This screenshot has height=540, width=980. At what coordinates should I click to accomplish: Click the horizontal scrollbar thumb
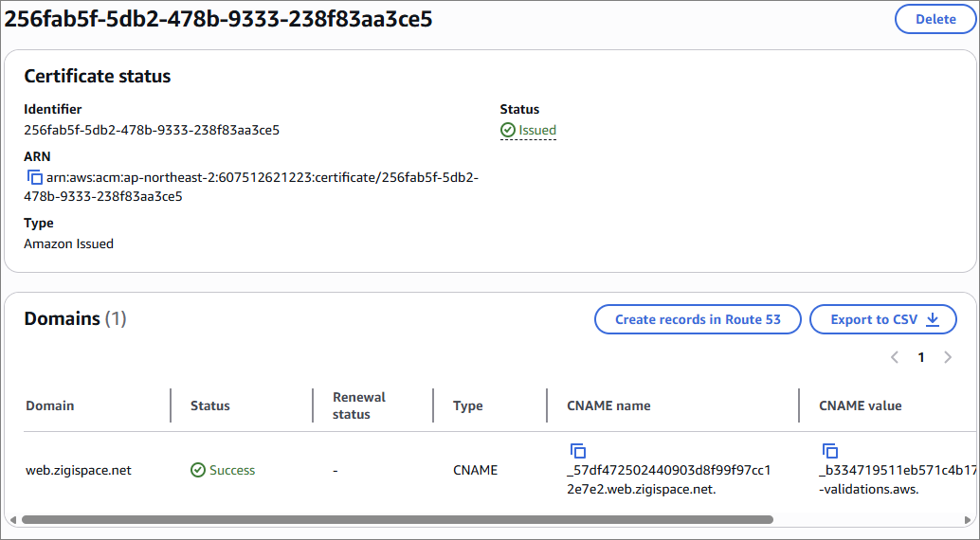click(397, 519)
